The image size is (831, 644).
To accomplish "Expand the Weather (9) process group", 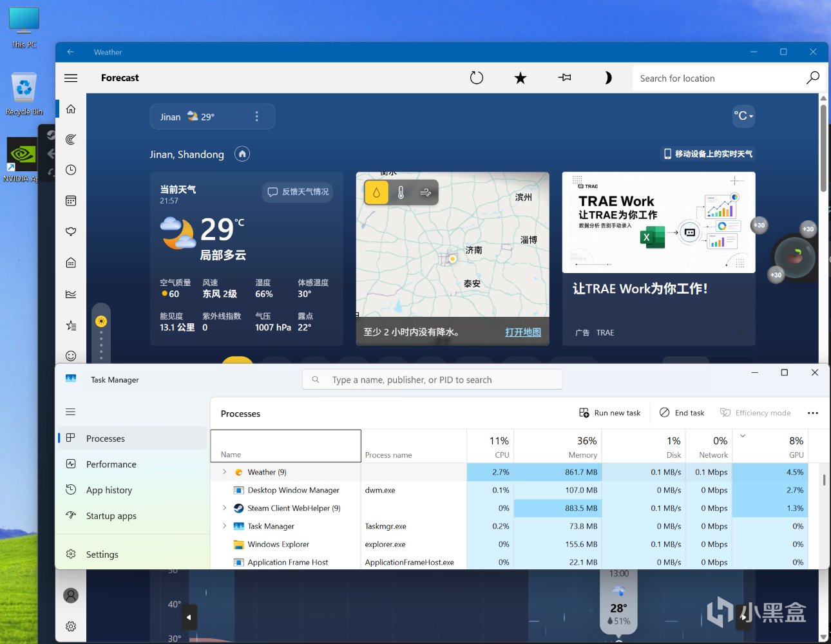I will [224, 472].
